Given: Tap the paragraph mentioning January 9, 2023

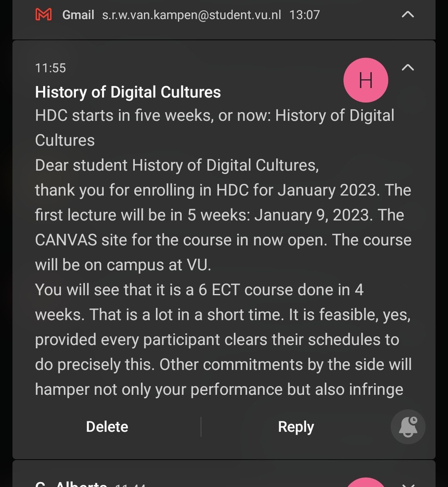Looking at the screenshot, I should coord(223,227).
